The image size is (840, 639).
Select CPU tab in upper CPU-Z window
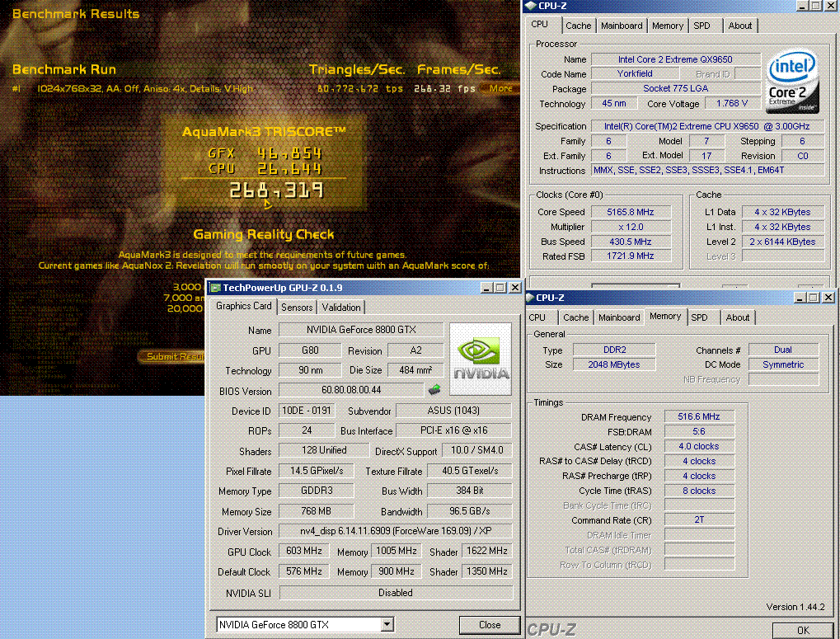(x=539, y=24)
